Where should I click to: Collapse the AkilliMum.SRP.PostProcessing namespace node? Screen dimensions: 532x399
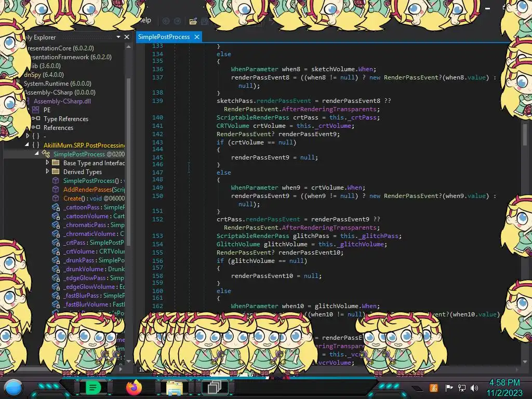coord(27,145)
